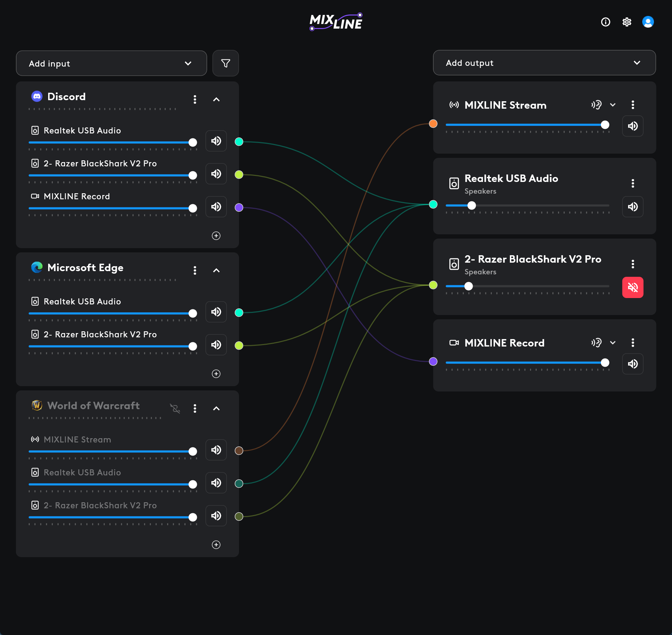Image resolution: width=672 pixels, height=635 pixels.
Task: Click the plus icon under Microsoft Edge
Action: click(216, 374)
